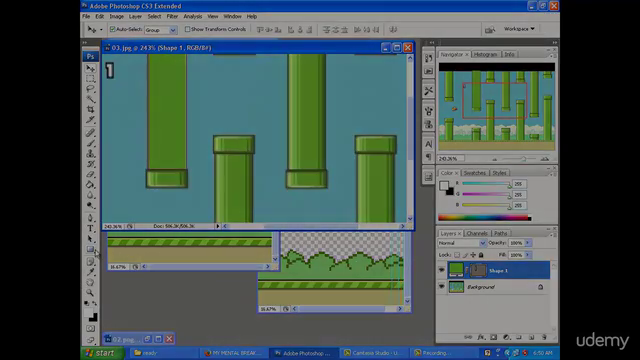This screenshot has height=360, width=640.
Task: Select the Lasso tool
Action: click(x=91, y=89)
